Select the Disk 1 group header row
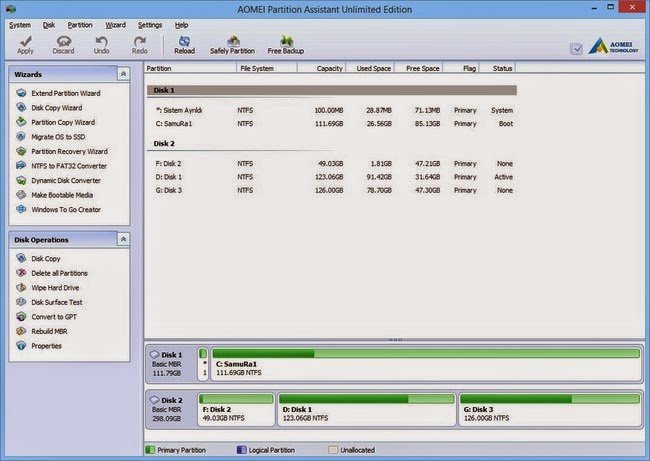Viewport: 650px width, 461px height. [332, 90]
